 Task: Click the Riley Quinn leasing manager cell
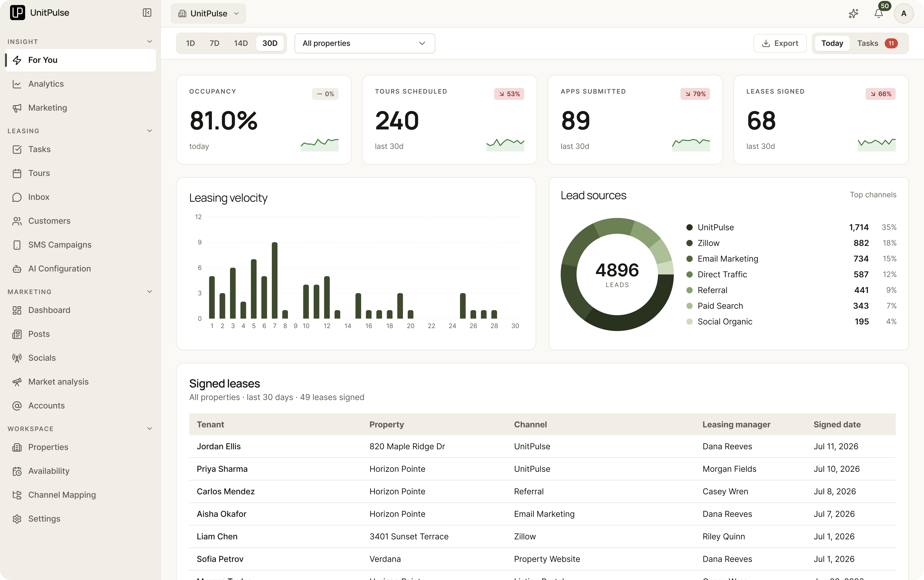click(724, 537)
